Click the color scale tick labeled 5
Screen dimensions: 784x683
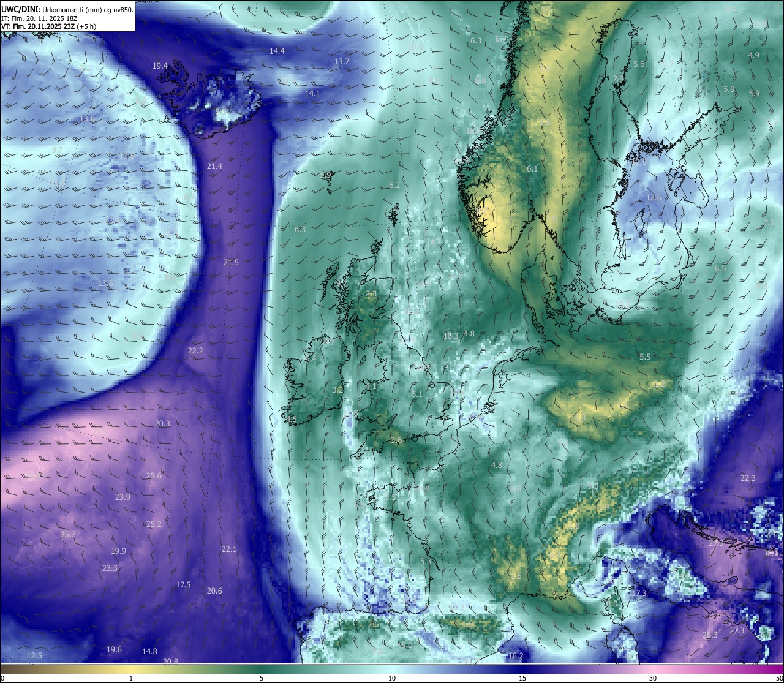262,678
